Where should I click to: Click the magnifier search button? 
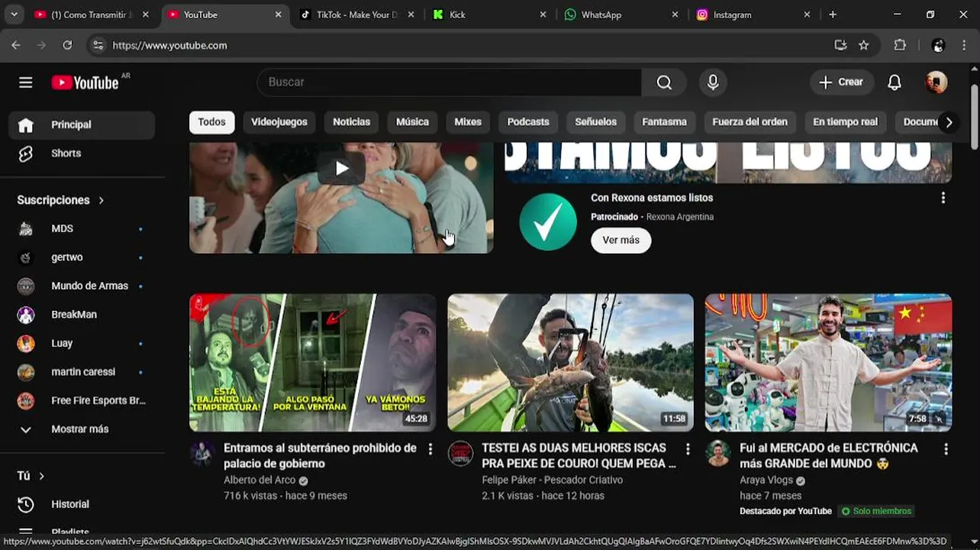click(x=664, y=82)
